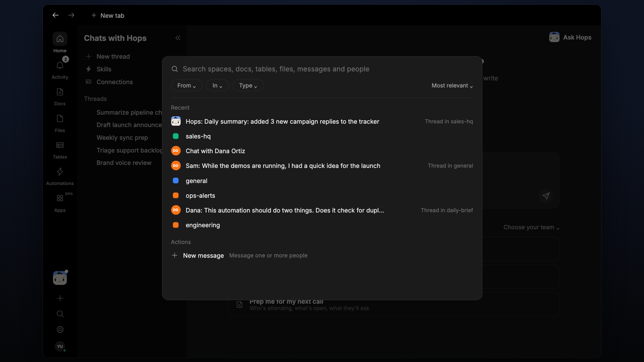Open the Tables sidebar icon
This screenshot has height=362, width=644.
pyautogui.click(x=60, y=145)
